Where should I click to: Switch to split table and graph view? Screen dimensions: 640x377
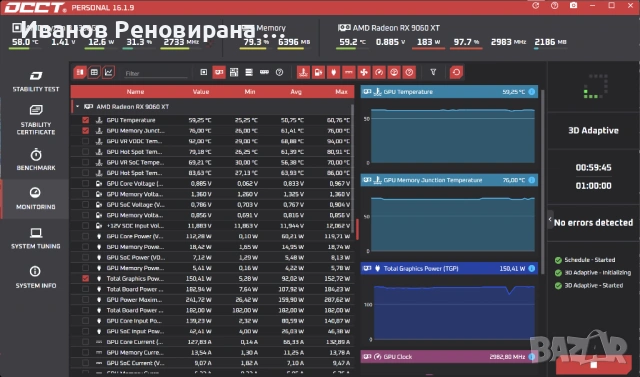coord(80,73)
